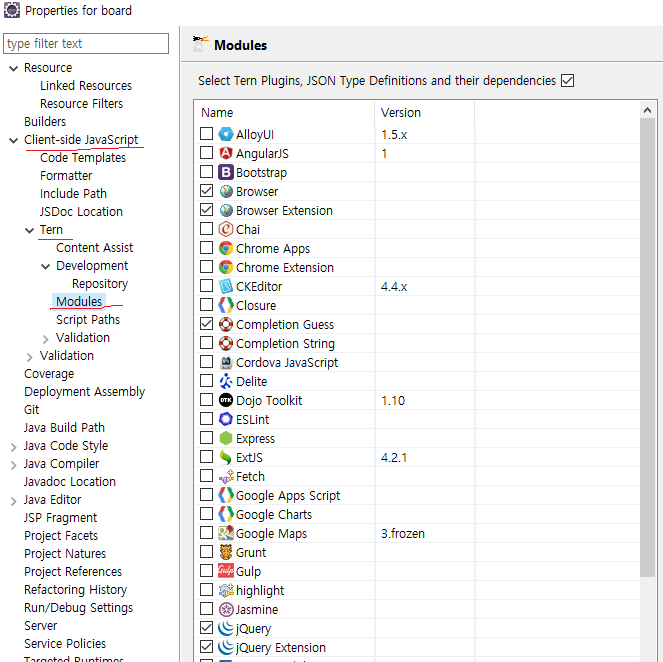Click the Closure module icon

(x=226, y=305)
